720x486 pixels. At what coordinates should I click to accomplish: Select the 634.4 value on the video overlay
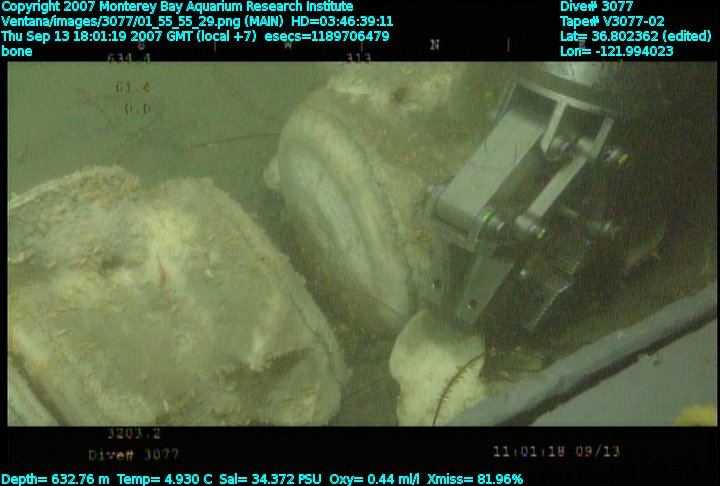click(x=129, y=58)
